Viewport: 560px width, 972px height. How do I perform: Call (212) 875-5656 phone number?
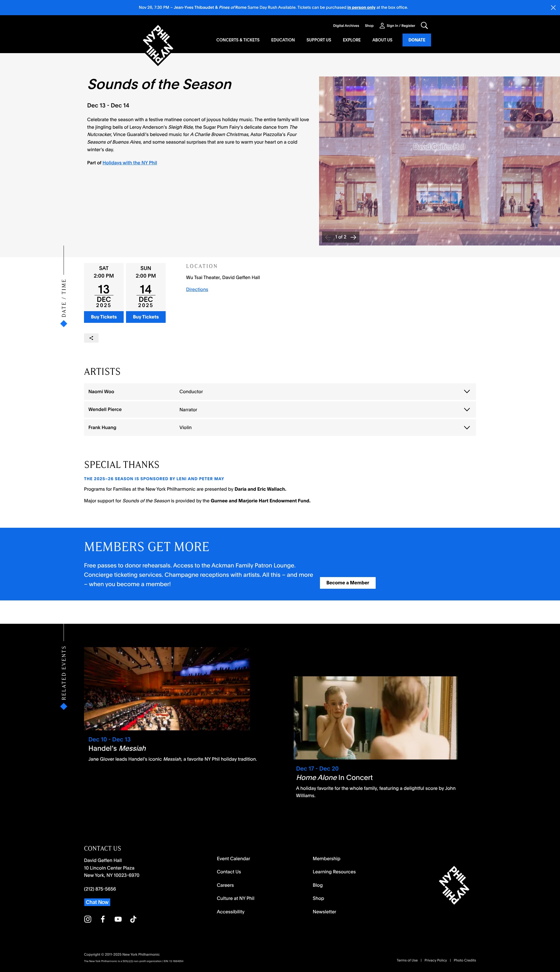(x=100, y=889)
